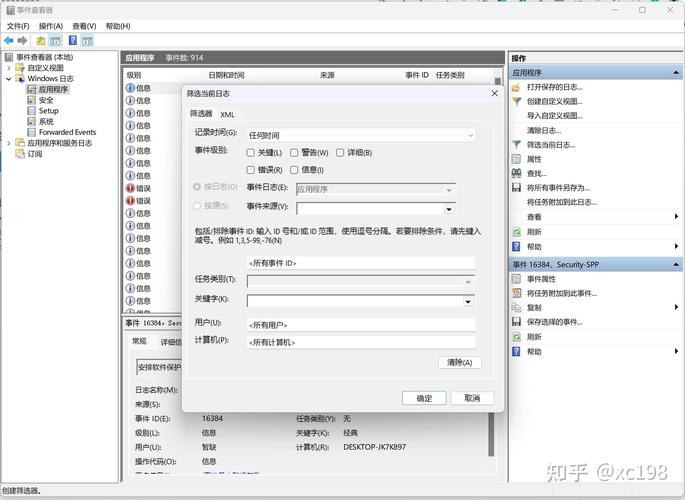Click the 所有事件 ID input field

[x=360, y=263]
